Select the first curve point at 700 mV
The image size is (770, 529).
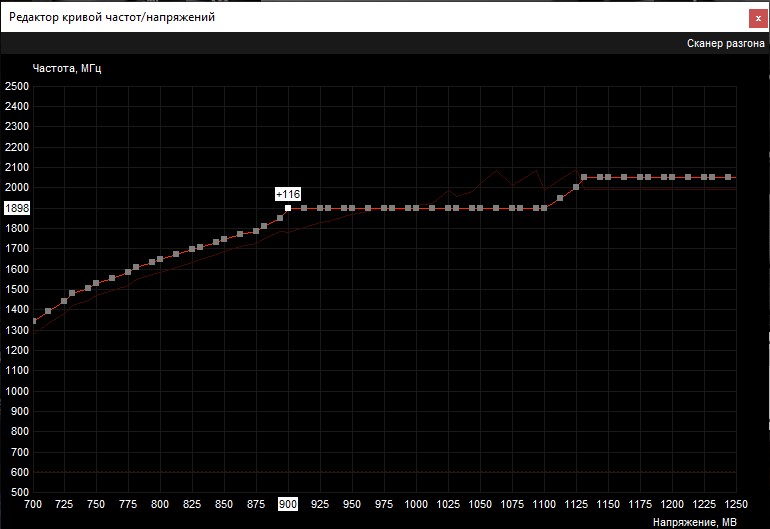34,321
